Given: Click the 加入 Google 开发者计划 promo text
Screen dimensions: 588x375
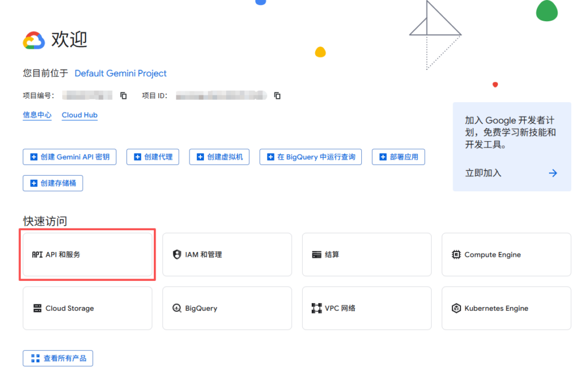Looking at the screenshot, I should coord(510,133).
